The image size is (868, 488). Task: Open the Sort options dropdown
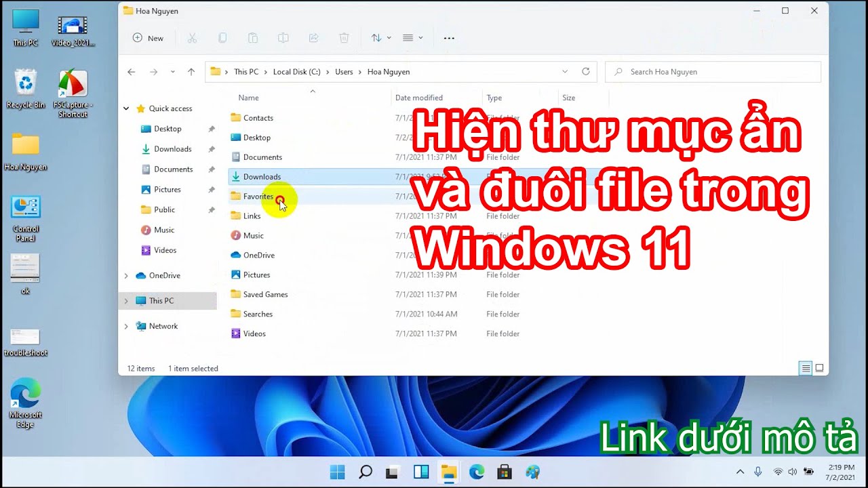coord(381,38)
